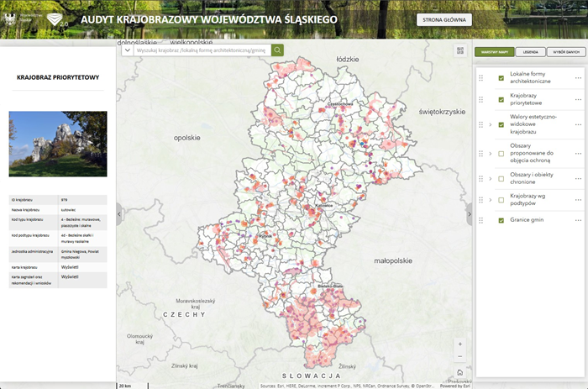Zoom in on the map
The height and width of the screenshot is (389, 588).
[459, 344]
